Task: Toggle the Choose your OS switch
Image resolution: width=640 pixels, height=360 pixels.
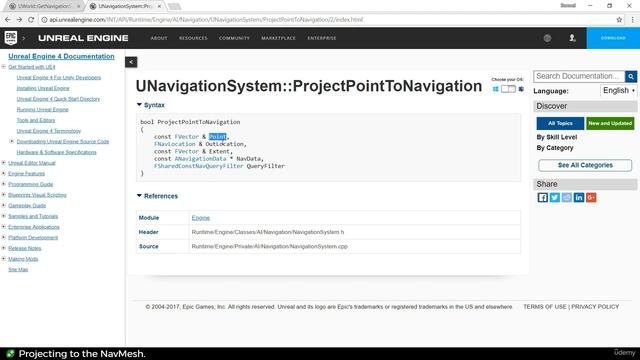Action: point(509,89)
